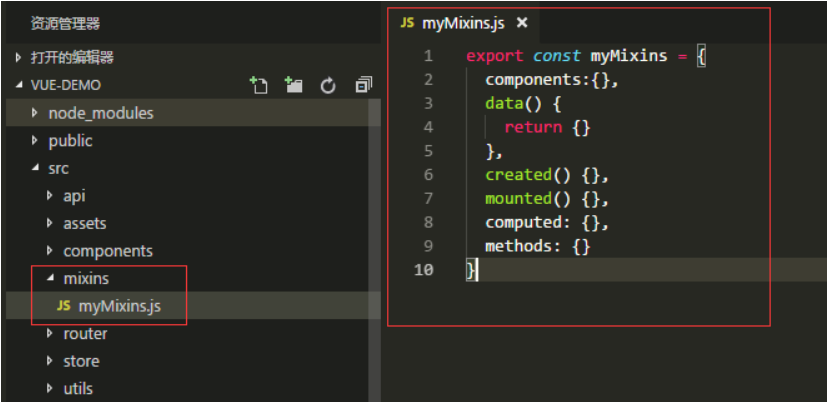Switch to the myMixins.js tab

coord(463,21)
